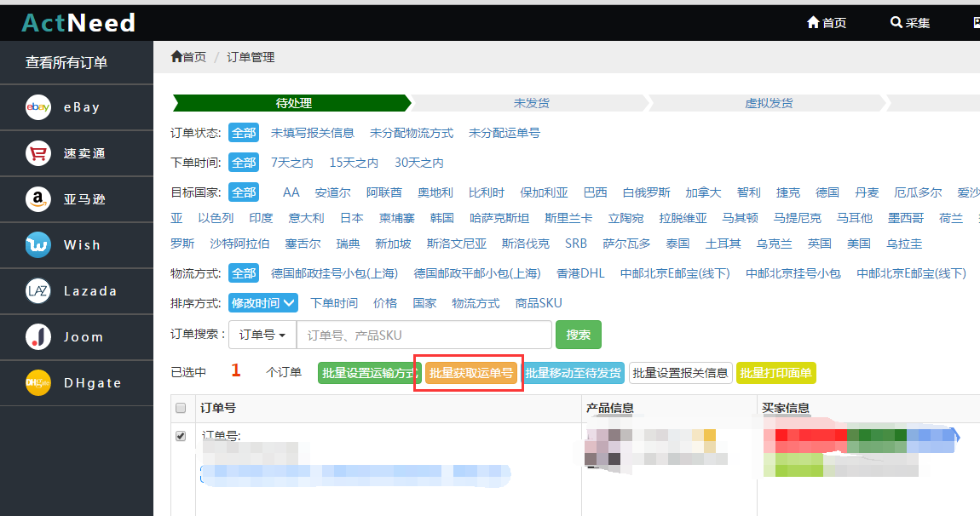Open the 订单号 search type dropdown

[x=262, y=335]
